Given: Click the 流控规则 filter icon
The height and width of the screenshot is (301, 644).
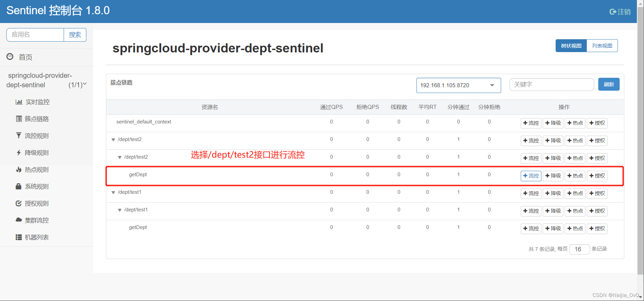Looking at the screenshot, I should pyautogui.click(x=19, y=136).
